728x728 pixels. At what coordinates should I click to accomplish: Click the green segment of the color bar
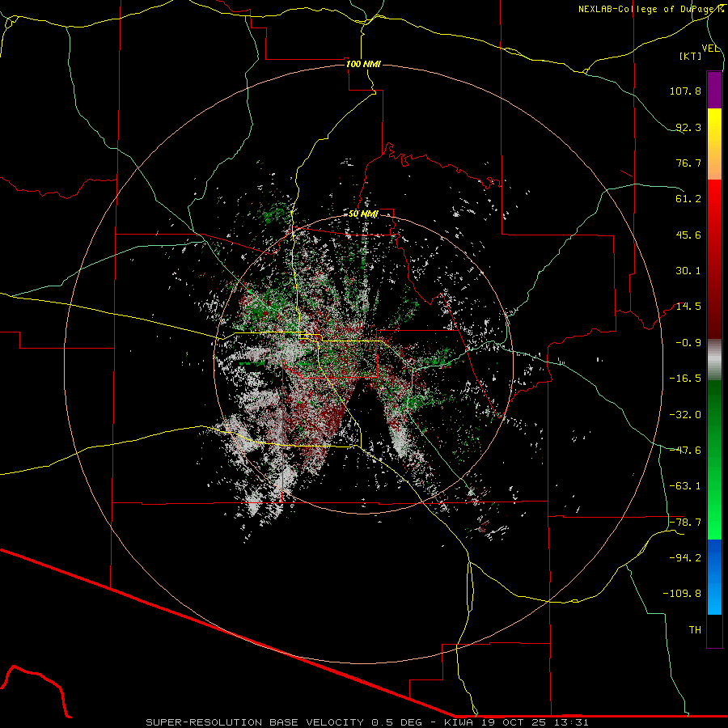[x=714, y=459]
